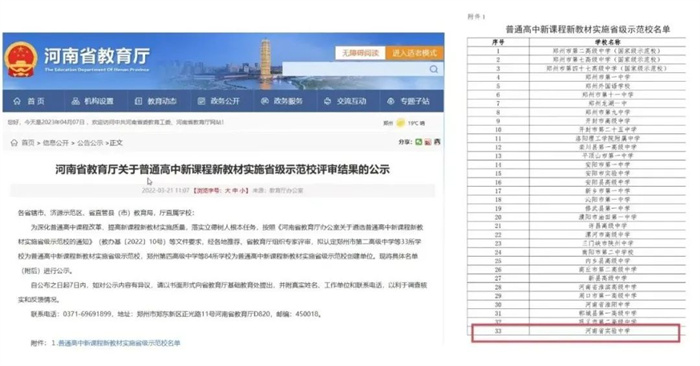Select row 6 郑州市第十一中学
Viewport: 700px width, 366px height.
click(x=576, y=95)
